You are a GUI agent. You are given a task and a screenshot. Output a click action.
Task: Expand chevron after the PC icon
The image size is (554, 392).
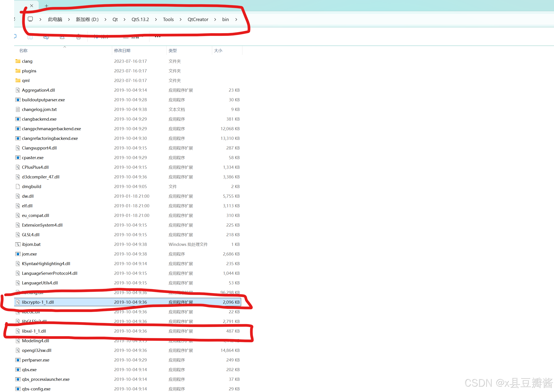(x=40, y=19)
